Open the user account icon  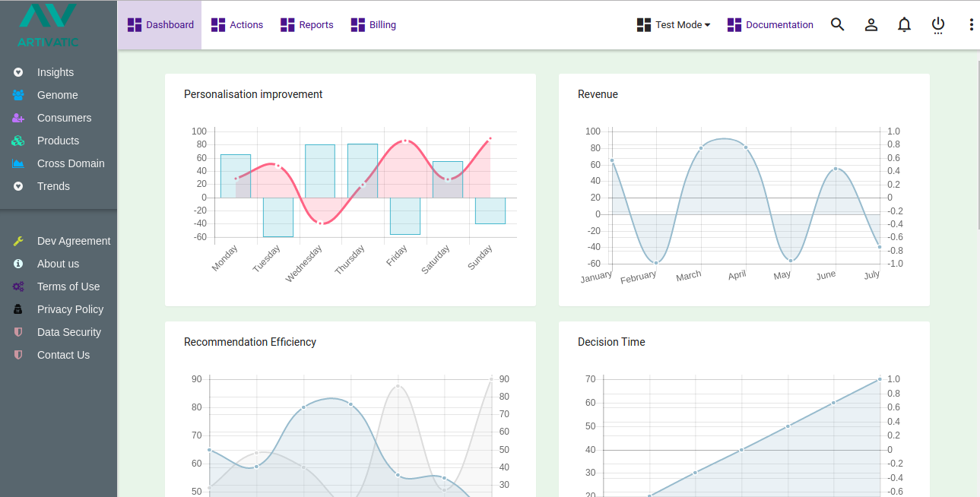point(871,24)
